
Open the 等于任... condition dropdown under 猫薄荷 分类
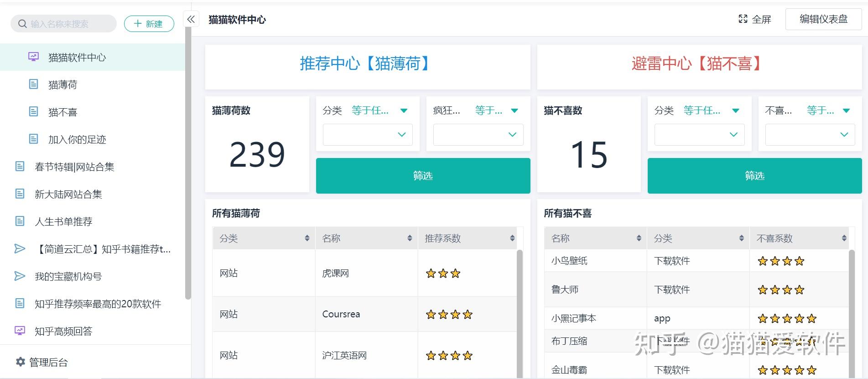tap(379, 111)
